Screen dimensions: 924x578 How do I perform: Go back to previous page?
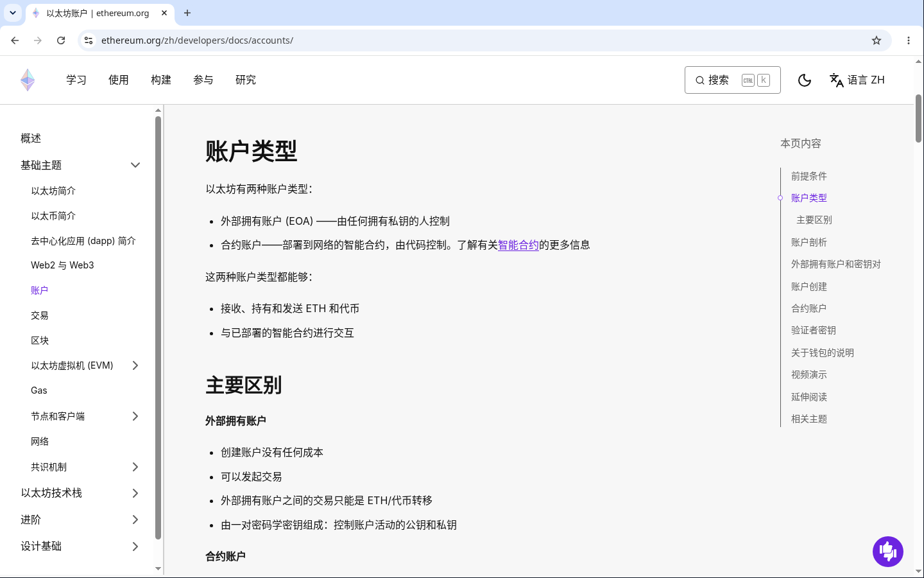click(x=15, y=40)
